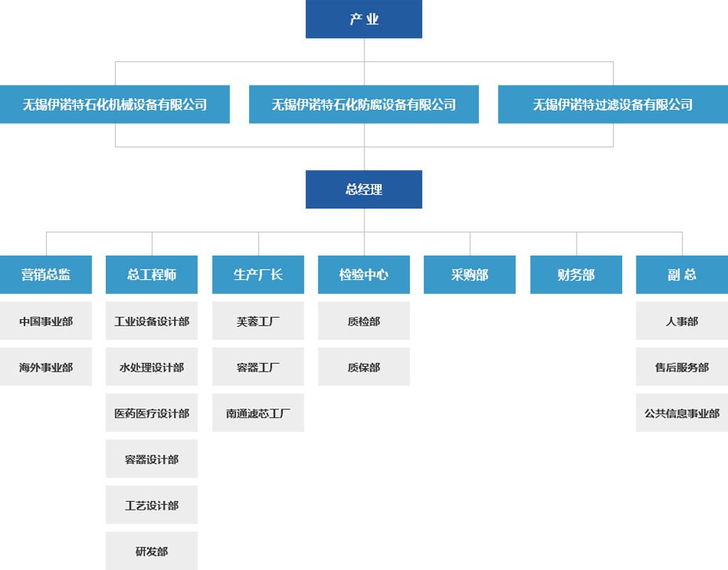Open the 总工程师 heading
The width and height of the screenshot is (728, 570).
pyautogui.click(x=152, y=274)
